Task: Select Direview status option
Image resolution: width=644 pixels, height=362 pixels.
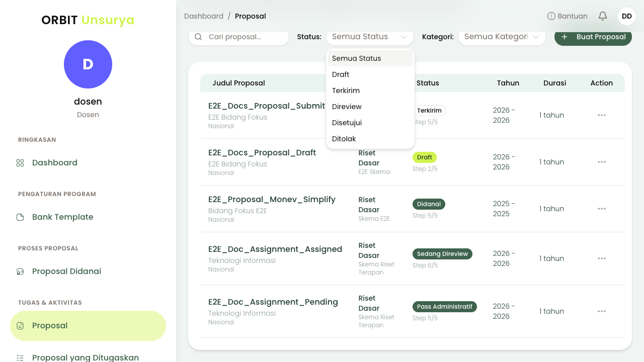Action: 370,107
